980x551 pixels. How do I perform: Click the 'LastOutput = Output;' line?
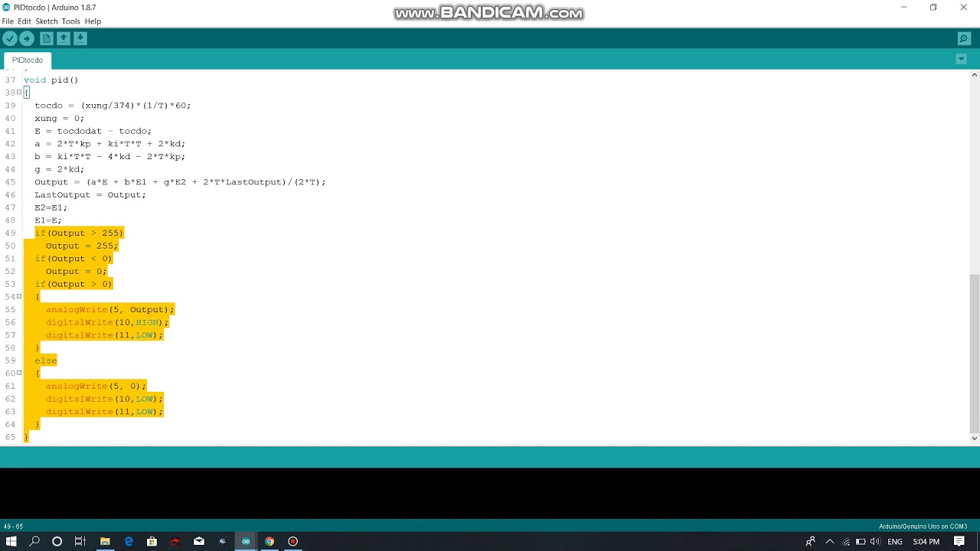(x=90, y=195)
